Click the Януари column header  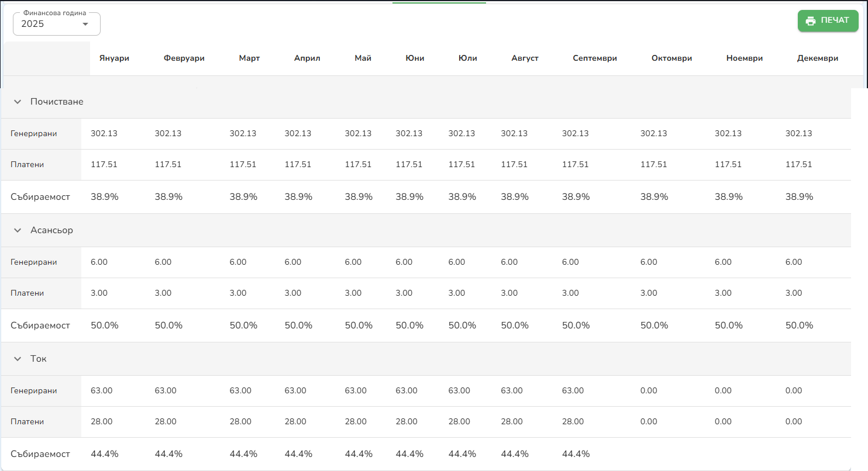(x=114, y=58)
